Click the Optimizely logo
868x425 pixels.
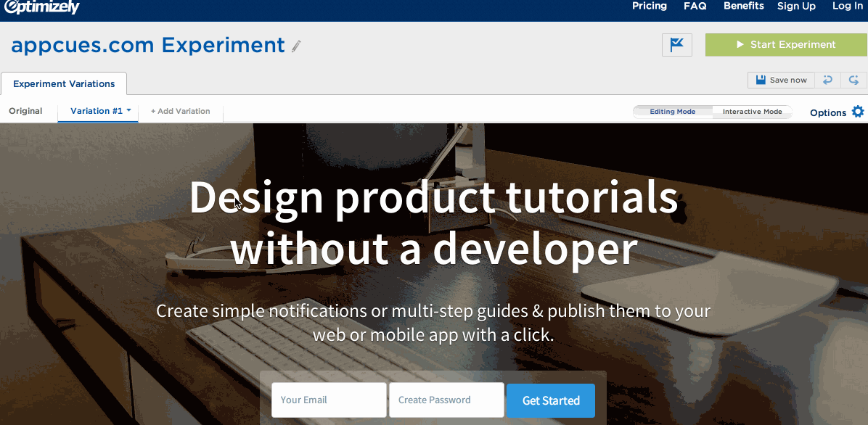pos(41,7)
